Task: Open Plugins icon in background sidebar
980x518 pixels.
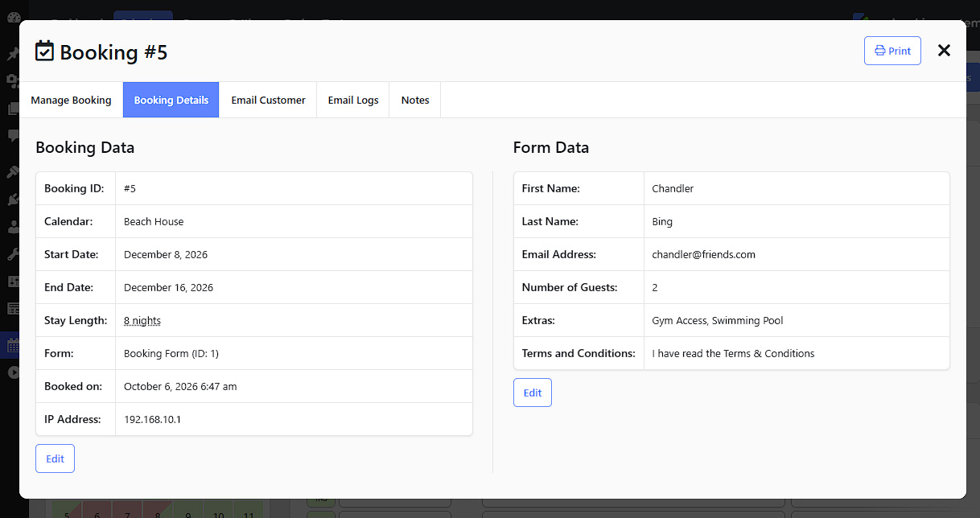Action: 14,199
